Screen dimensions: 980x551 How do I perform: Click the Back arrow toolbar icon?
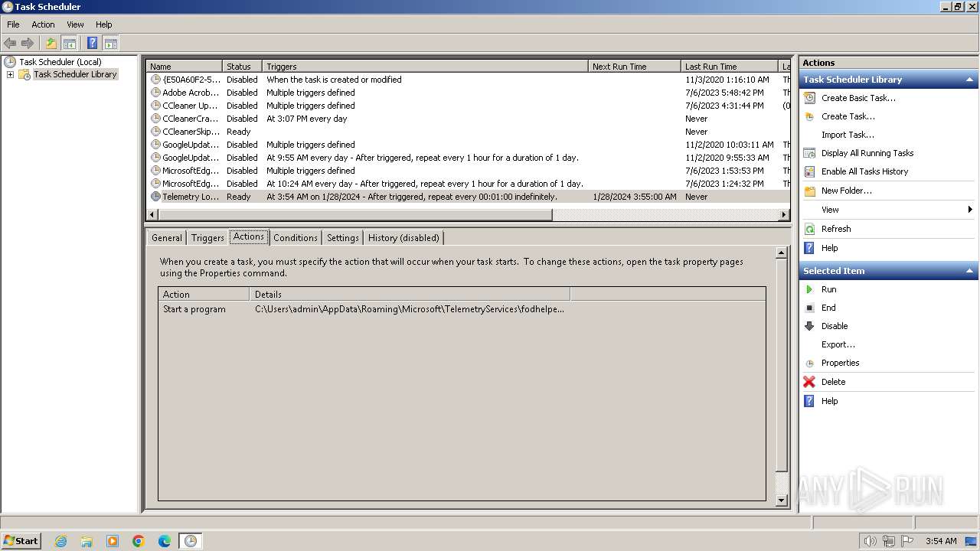(10, 44)
